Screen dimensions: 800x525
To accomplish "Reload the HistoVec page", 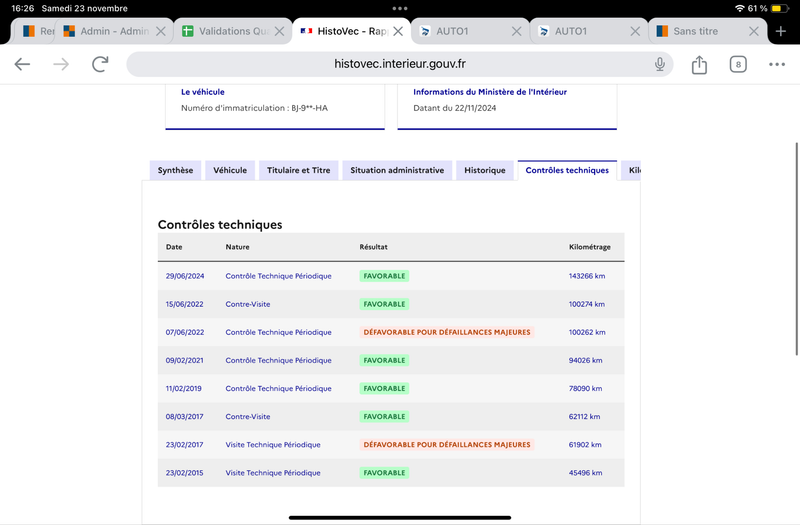I will [x=100, y=64].
